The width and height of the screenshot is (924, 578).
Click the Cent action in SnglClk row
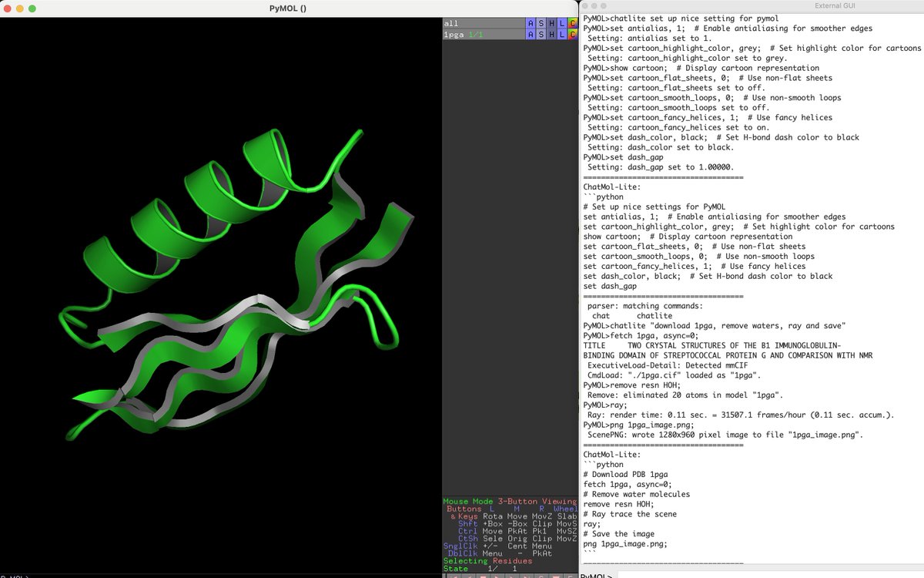(517, 546)
